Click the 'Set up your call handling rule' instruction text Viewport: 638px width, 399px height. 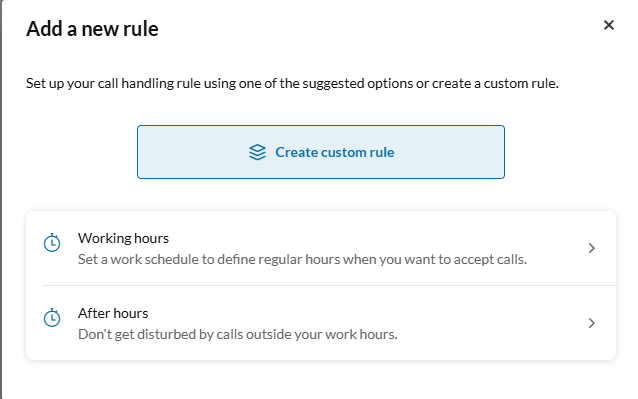(292, 83)
